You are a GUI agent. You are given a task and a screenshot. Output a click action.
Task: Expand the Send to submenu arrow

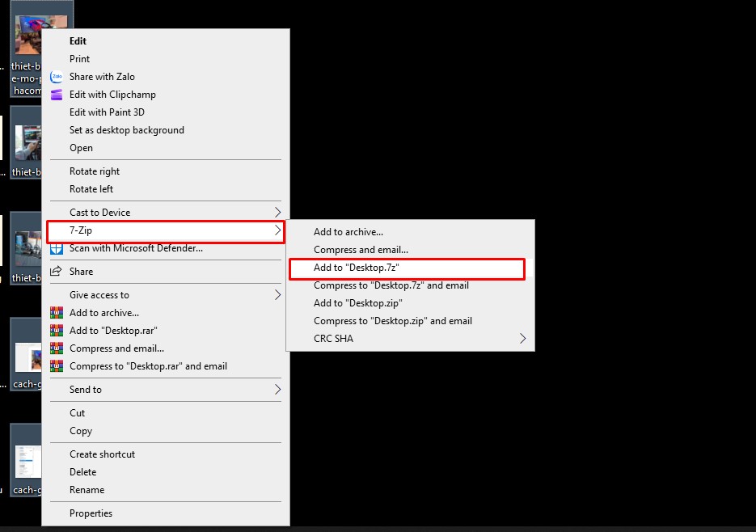point(277,389)
